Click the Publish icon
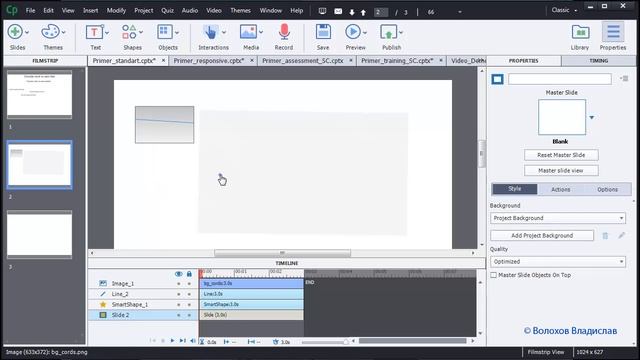Screen dimensions: 640x360 389,32
